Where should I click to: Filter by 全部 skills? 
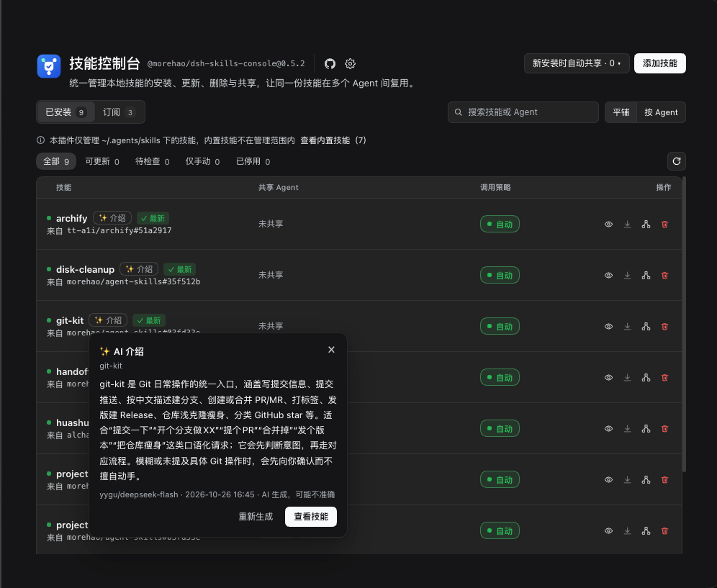[x=56, y=161]
